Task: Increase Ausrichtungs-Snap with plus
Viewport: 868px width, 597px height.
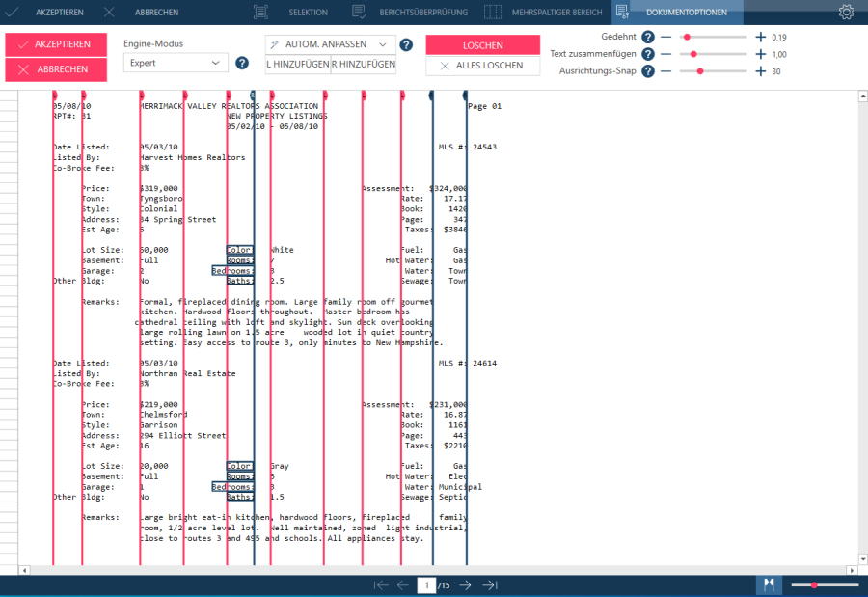Action: [x=761, y=71]
